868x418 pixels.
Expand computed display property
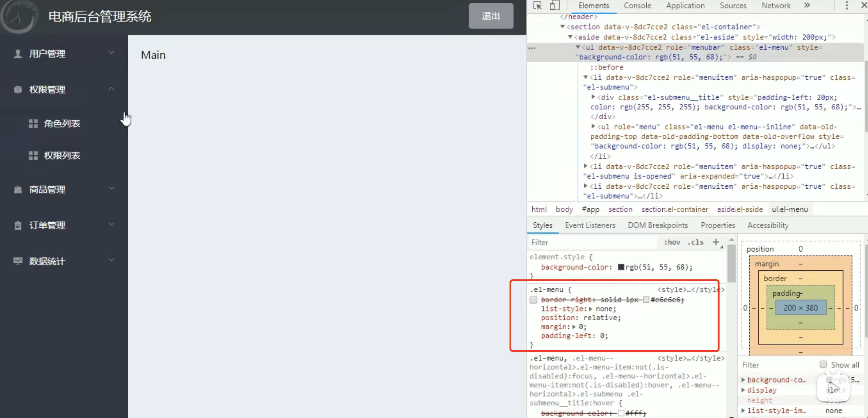[x=743, y=390]
